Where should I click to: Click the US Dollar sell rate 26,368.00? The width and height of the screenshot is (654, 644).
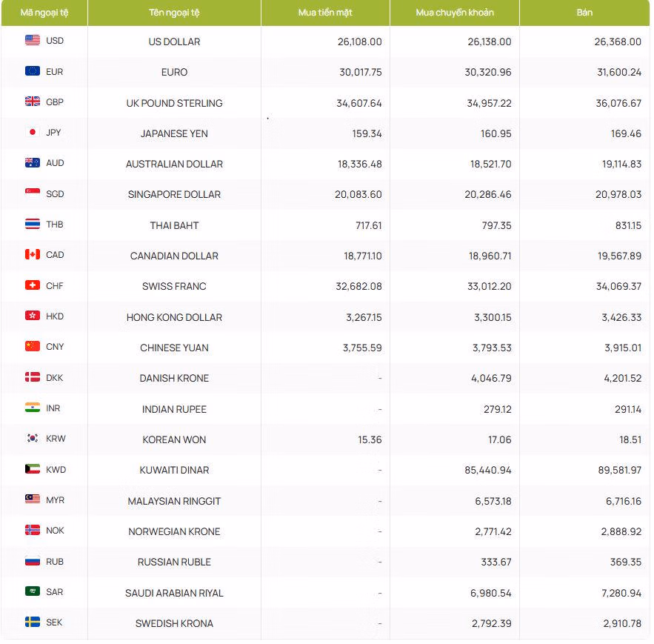click(x=618, y=42)
